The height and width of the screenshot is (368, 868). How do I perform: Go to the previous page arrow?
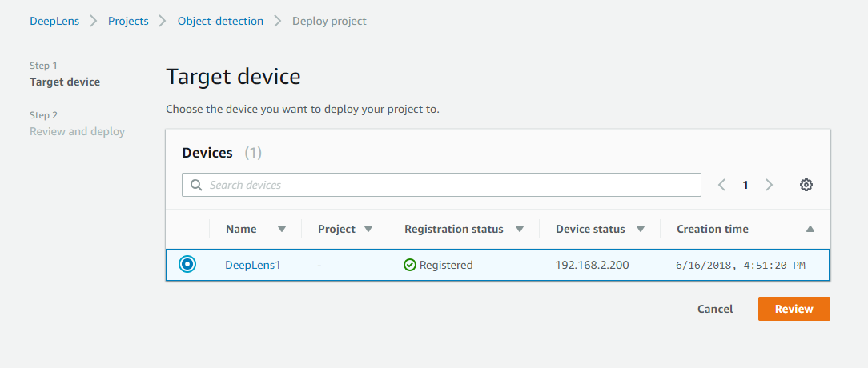click(721, 185)
